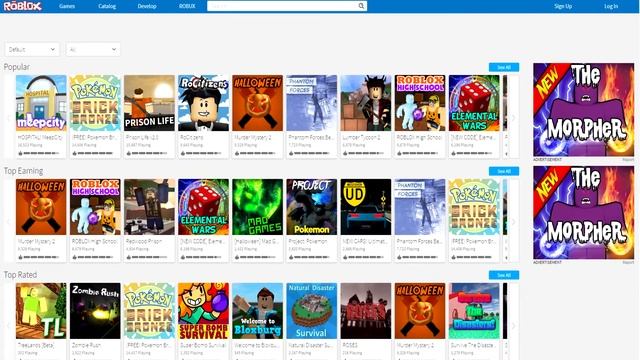Open Roblox High School thumbnail in Top Earning
This screenshot has width=640, height=360.
pyautogui.click(x=95, y=207)
